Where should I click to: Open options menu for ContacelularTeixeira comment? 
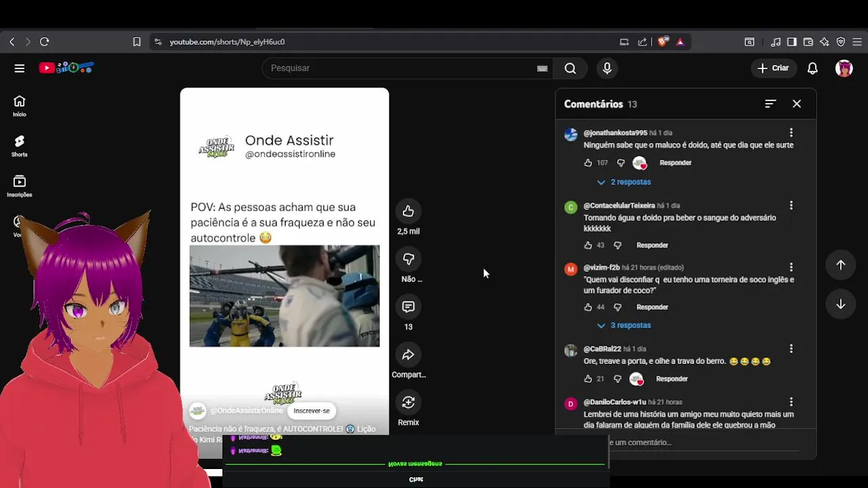[x=791, y=205]
